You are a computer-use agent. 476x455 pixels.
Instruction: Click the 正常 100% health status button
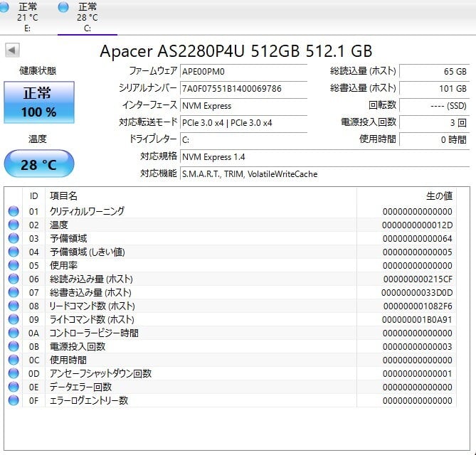(39, 102)
